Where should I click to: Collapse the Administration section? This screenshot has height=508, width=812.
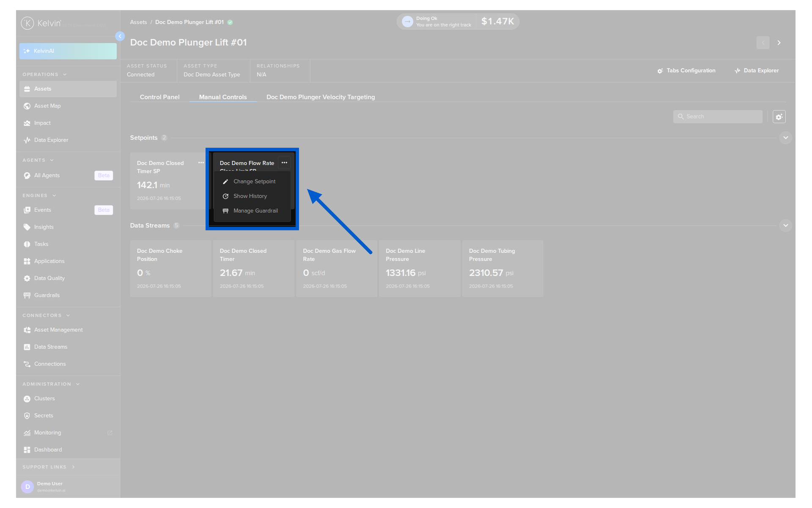point(78,384)
